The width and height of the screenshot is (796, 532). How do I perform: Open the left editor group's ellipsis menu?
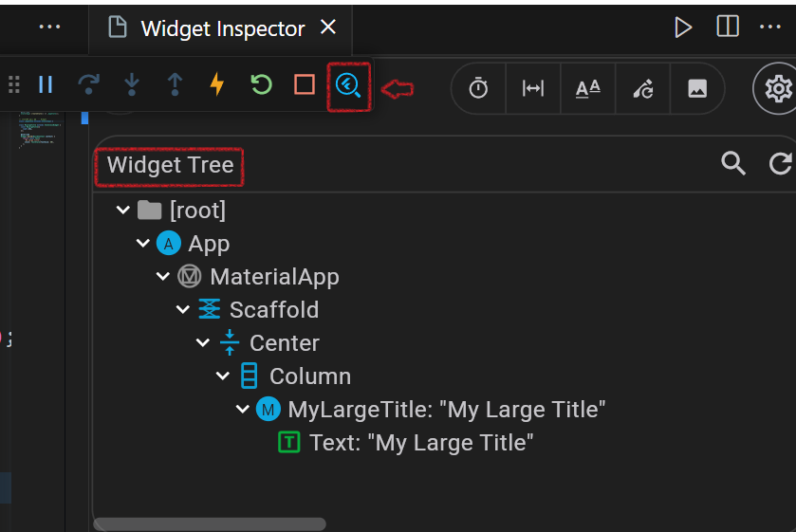49,27
